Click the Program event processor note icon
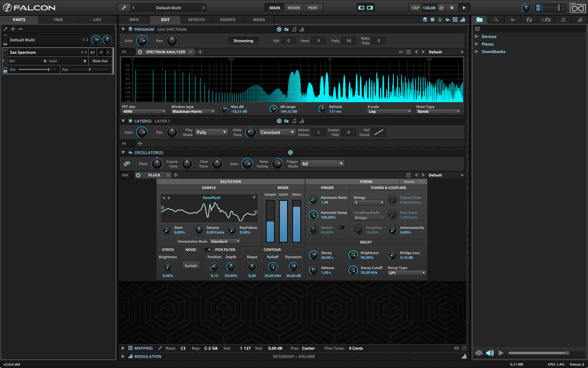Image resolution: width=588 pixels, height=368 pixels. 294,29
